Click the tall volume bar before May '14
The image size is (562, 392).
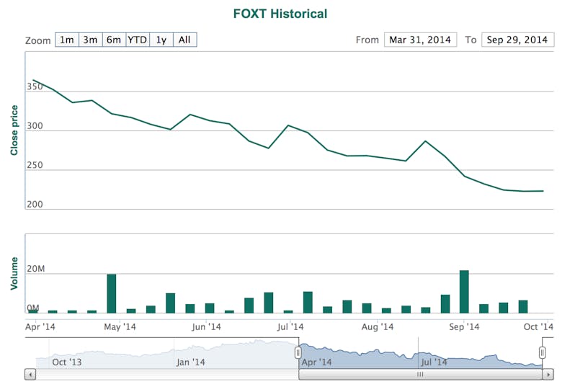112,293
